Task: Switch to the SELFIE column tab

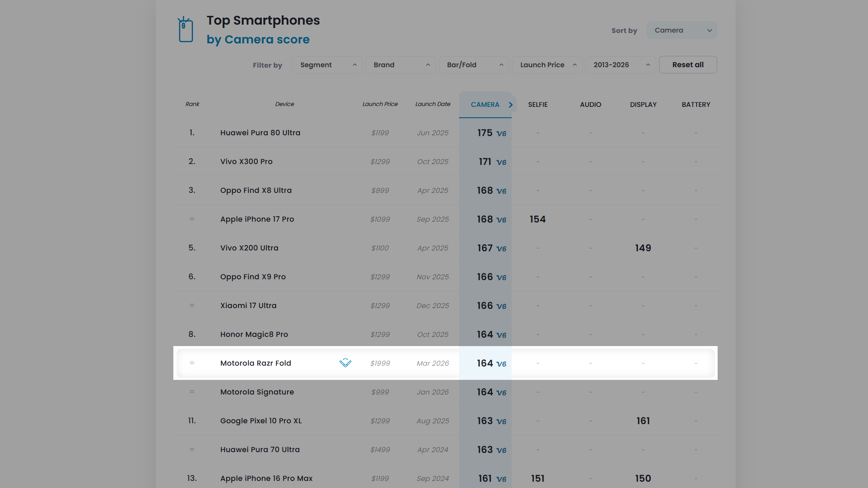Action: tap(538, 105)
